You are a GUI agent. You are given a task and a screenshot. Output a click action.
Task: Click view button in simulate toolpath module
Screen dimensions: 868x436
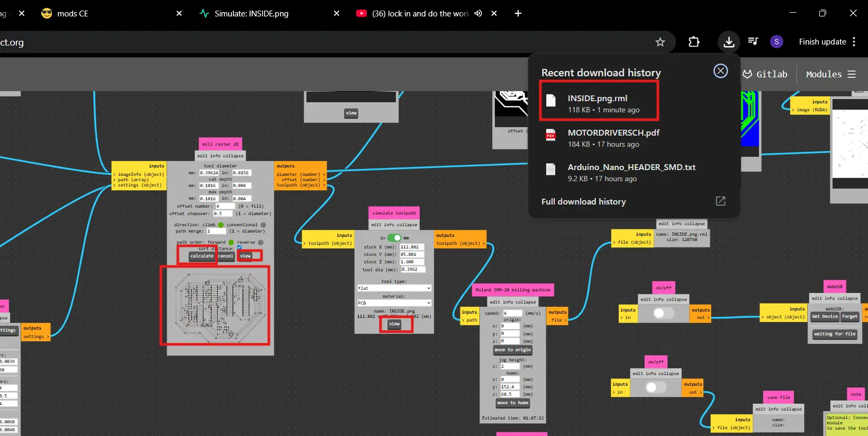click(394, 324)
